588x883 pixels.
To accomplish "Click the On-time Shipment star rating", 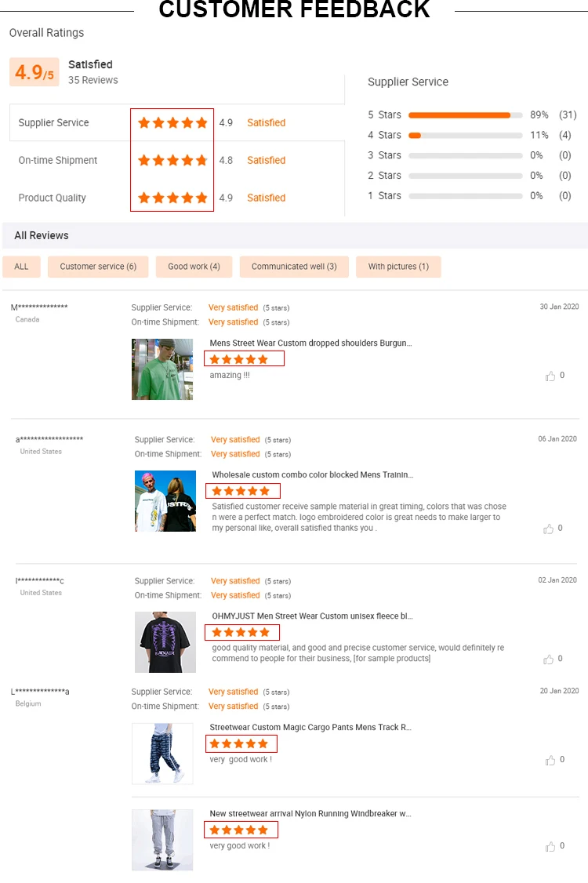I will point(172,161).
